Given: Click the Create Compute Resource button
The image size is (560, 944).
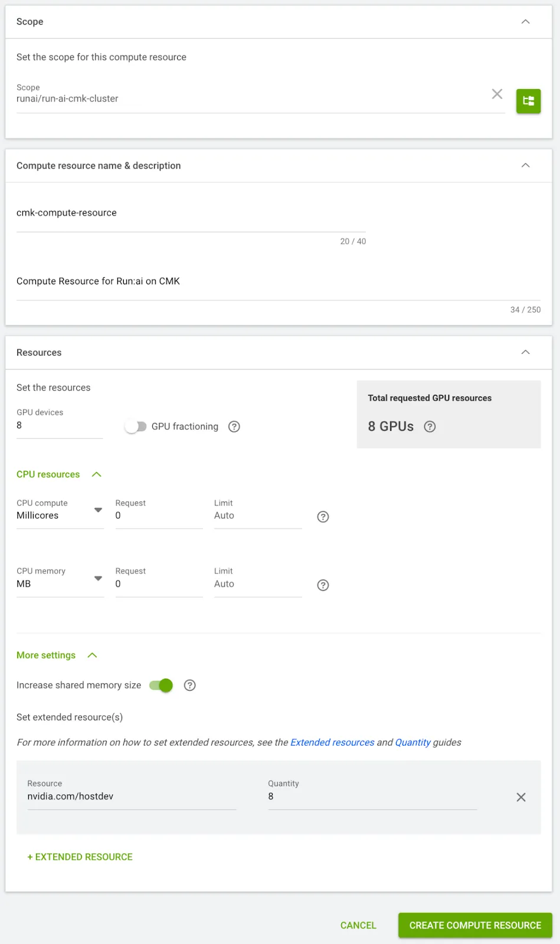Looking at the screenshot, I should pos(475,925).
